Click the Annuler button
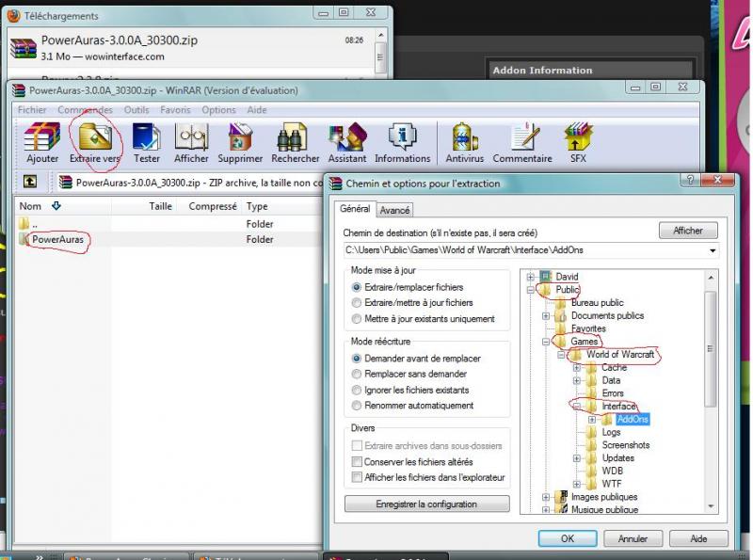753x560 pixels. [x=633, y=538]
